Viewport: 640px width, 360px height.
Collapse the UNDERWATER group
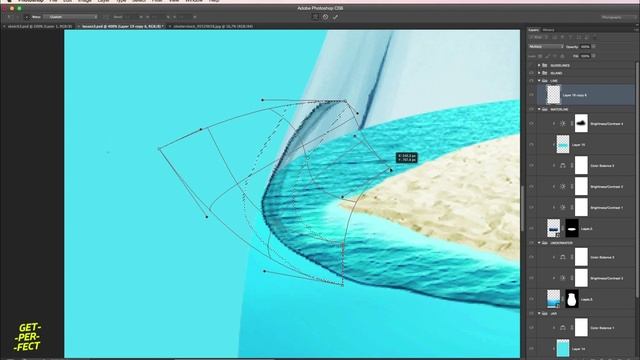coord(539,243)
